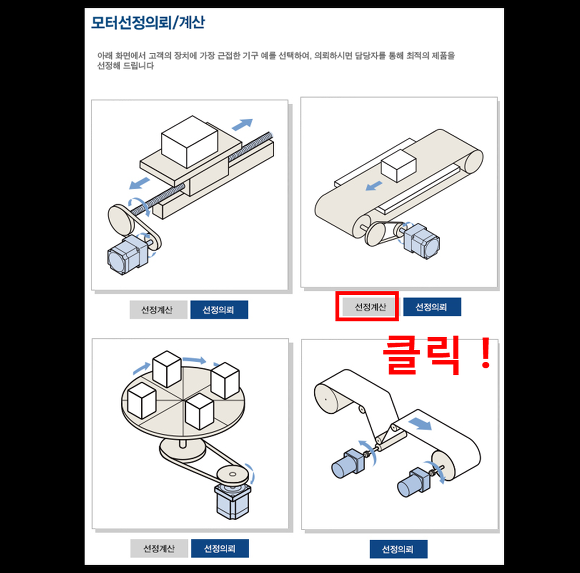Click the blue motor in ball screw diagram
This screenshot has height=573, width=580.
[128, 255]
